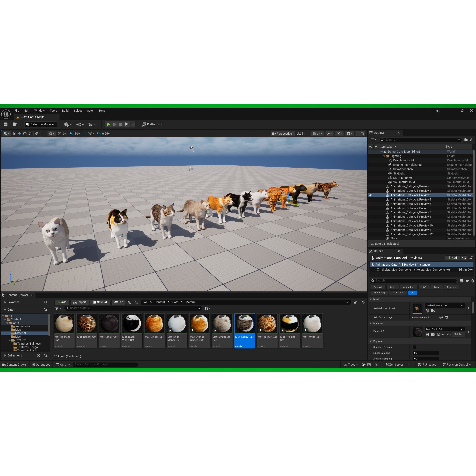Image resolution: width=476 pixels, height=476 pixels.
Task: Click the Edit in C++ link
Action: pos(465,270)
